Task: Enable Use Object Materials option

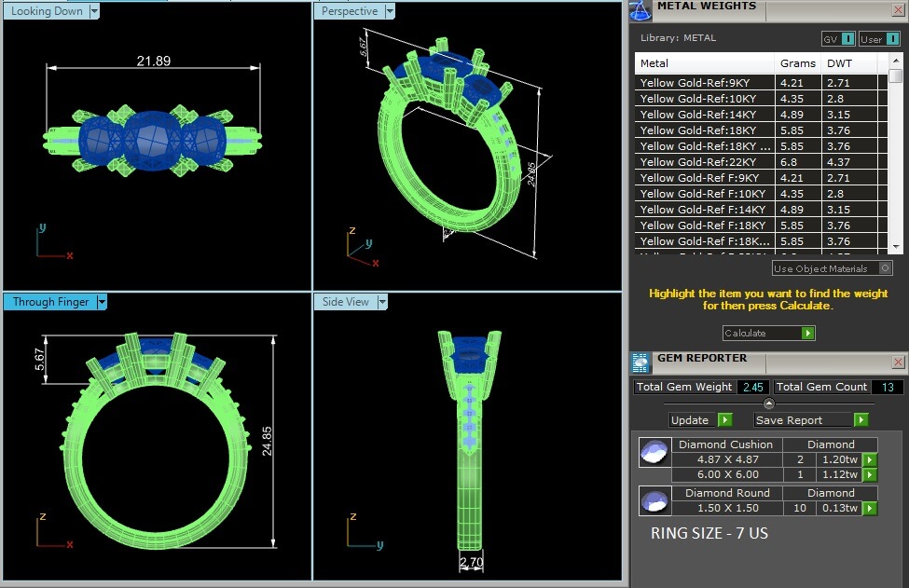Action: tap(885, 268)
